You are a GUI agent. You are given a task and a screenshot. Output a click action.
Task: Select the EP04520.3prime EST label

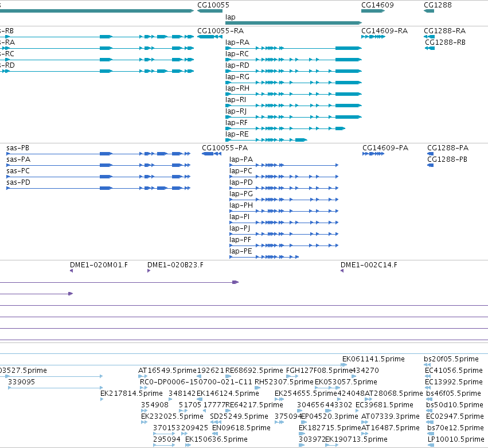pyautogui.click(x=330, y=416)
